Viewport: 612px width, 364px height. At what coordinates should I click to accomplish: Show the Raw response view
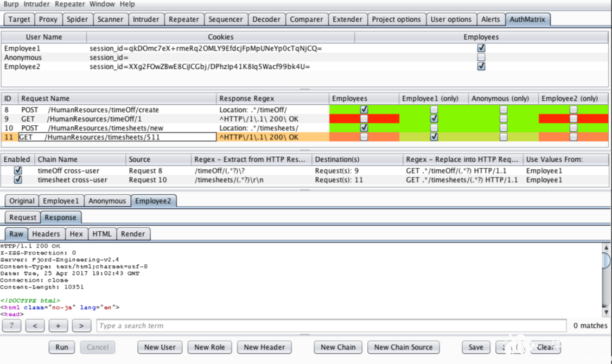pos(16,234)
